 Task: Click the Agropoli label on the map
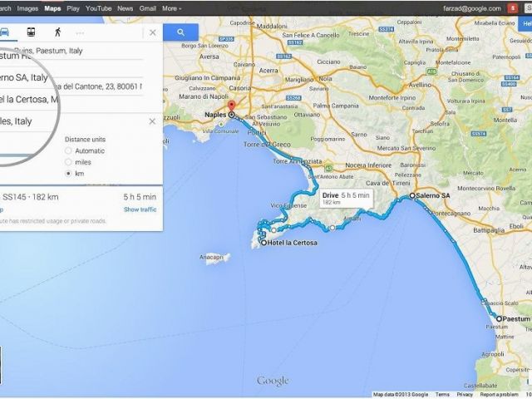tap(493, 354)
